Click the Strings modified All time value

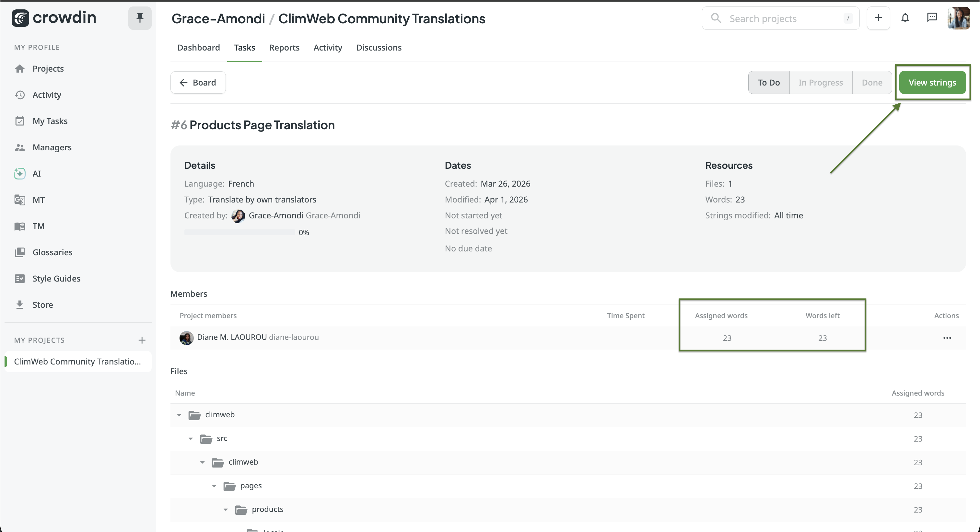pos(788,215)
